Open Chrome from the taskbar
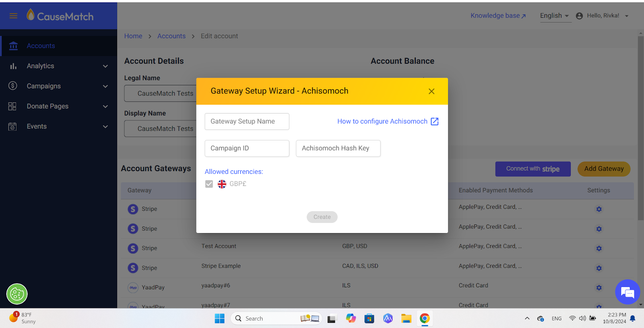 pyautogui.click(x=425, y=318)
